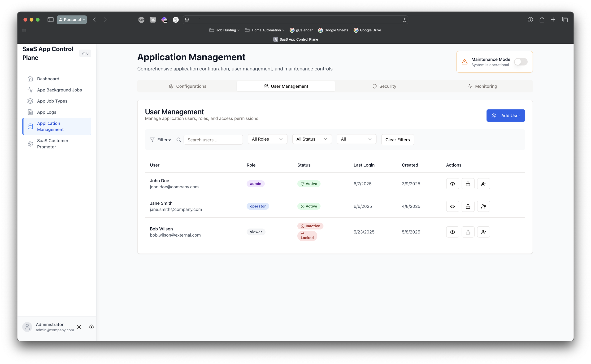591x364 pixels.
Task: Click the Administrator avatar icon
Action: 27,327
